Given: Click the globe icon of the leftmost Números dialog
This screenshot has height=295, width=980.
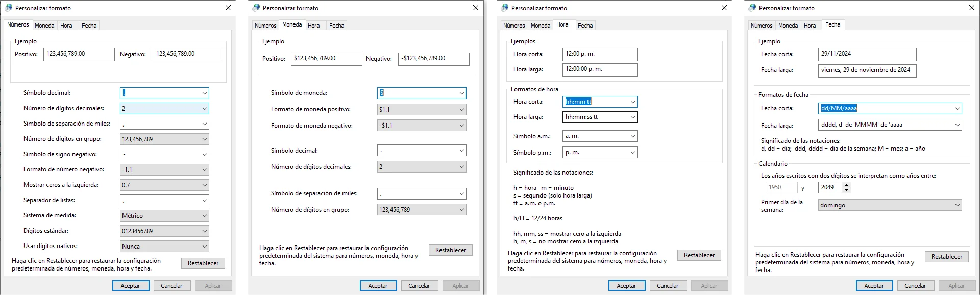Looking at the screenshot, I should coord(9,8).
